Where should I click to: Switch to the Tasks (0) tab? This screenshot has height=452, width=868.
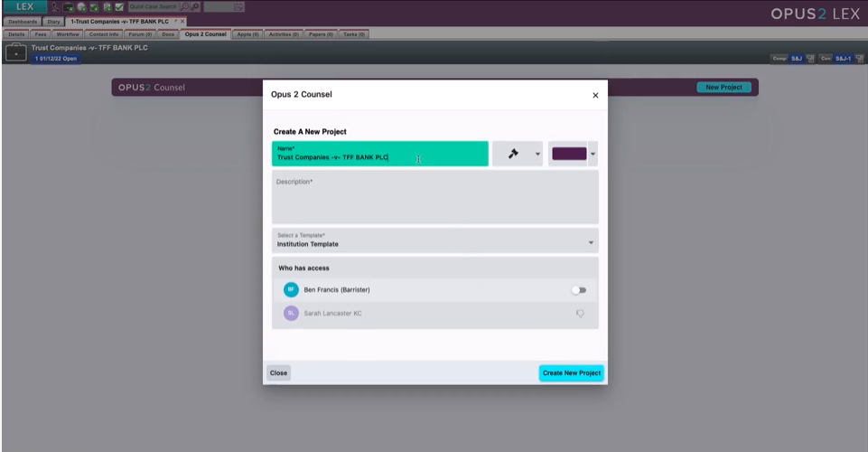coord(354,34)
